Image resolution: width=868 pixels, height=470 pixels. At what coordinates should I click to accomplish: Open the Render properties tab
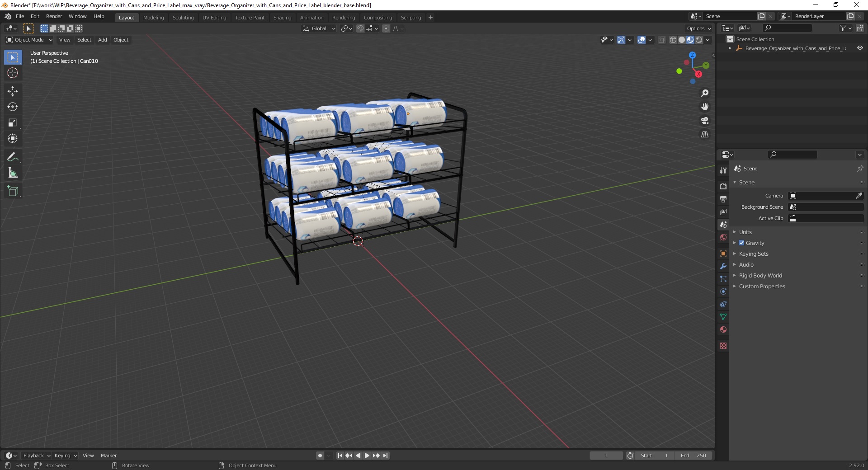pos(723,186)
